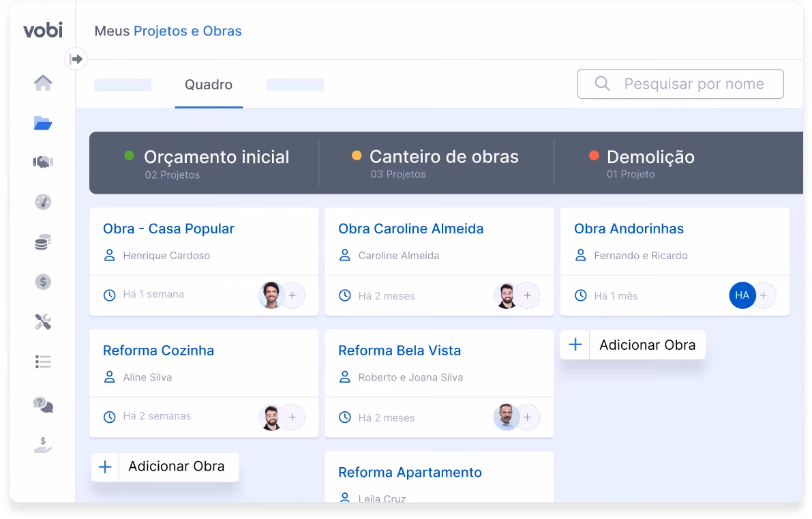Screen dimensions: 812x519
Task: Click the orange status dot of Canteiro de obras
Action: coord(357,155)
